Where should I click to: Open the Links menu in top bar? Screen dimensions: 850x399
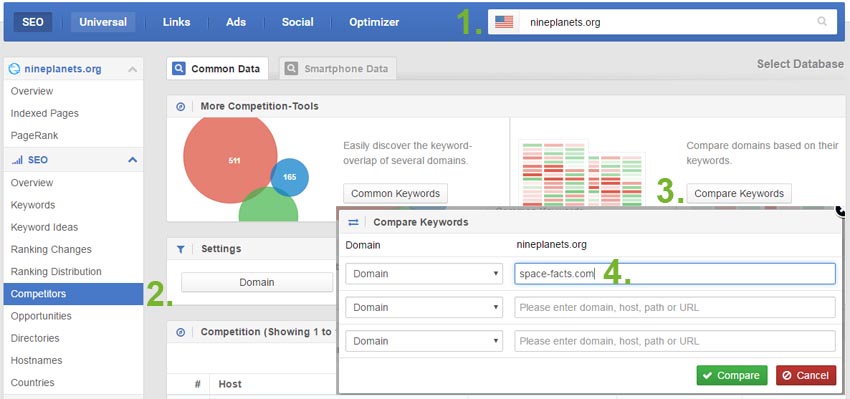pyautogui.click(x=176, y=22)
